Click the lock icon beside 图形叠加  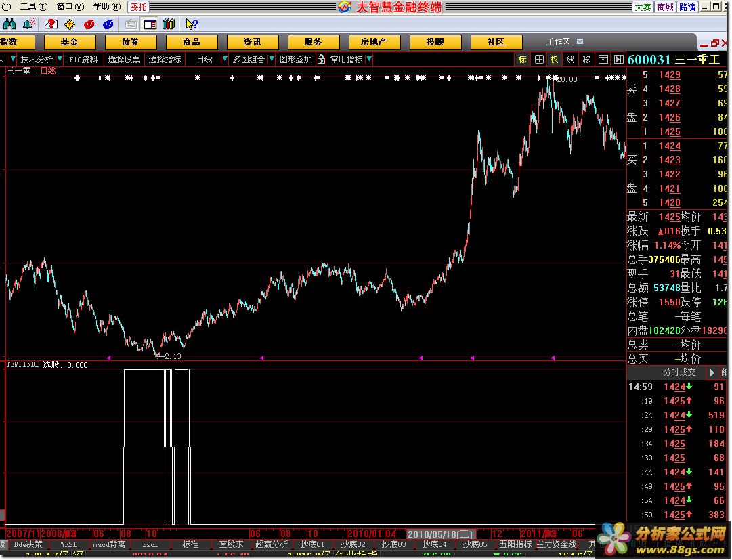pyautogui.click(x=321, y=60)
